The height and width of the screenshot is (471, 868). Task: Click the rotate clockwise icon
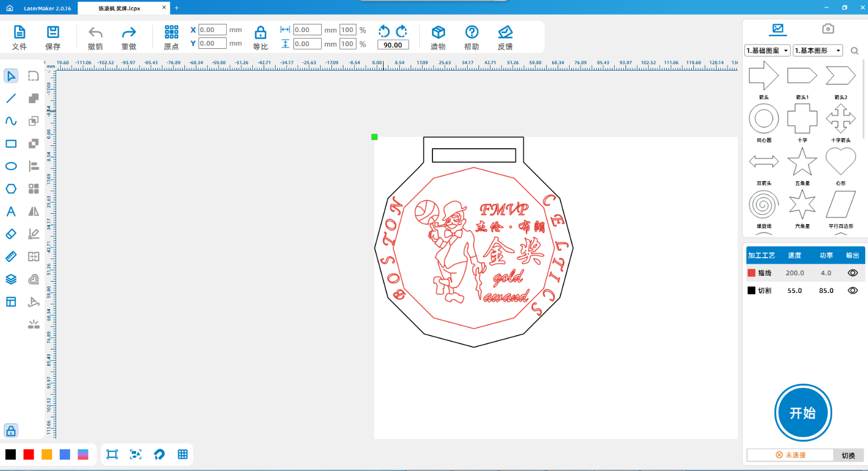402,31
